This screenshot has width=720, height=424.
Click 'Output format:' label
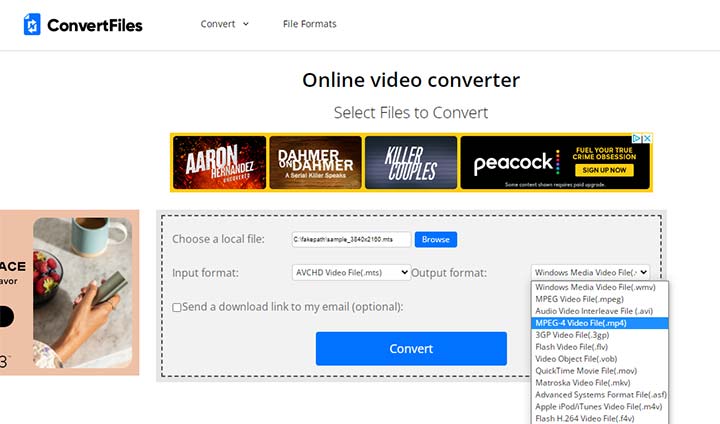449,273
